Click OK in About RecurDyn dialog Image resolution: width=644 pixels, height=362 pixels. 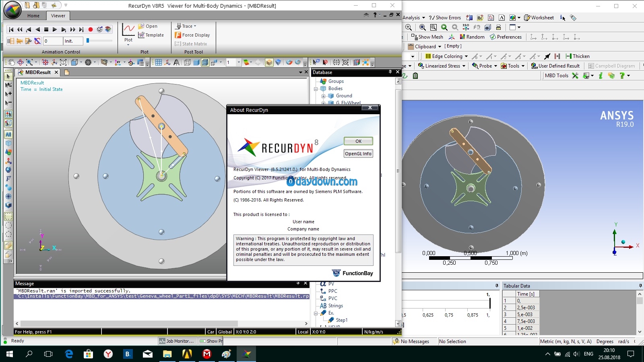(x=358, y=141)
